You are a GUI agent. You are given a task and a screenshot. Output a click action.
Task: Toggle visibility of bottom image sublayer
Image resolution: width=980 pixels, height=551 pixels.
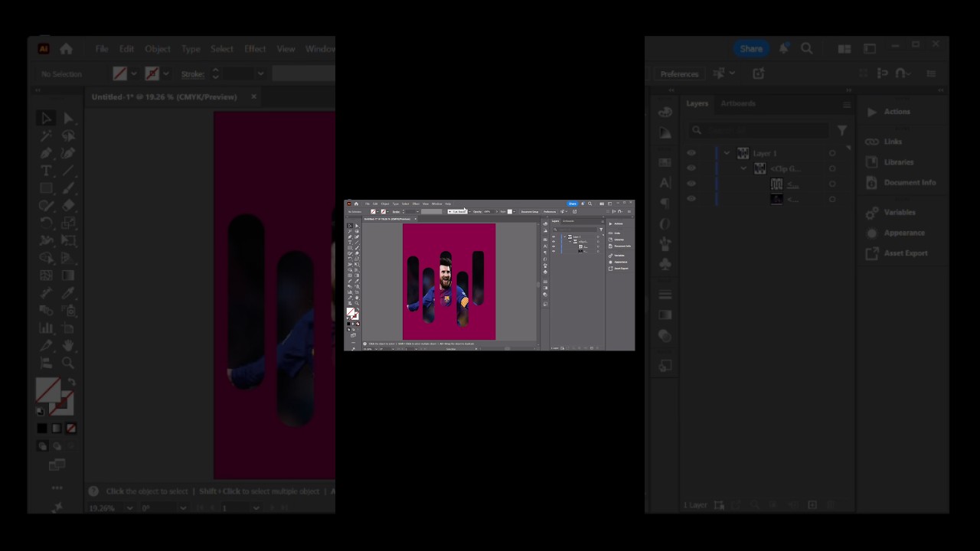(x=691, y=199)
